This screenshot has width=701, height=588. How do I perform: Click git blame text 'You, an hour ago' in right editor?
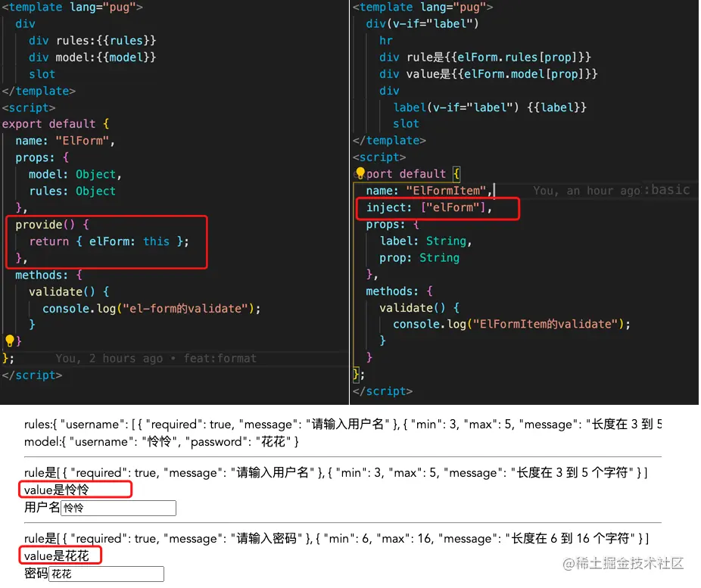tap(587, 191)
